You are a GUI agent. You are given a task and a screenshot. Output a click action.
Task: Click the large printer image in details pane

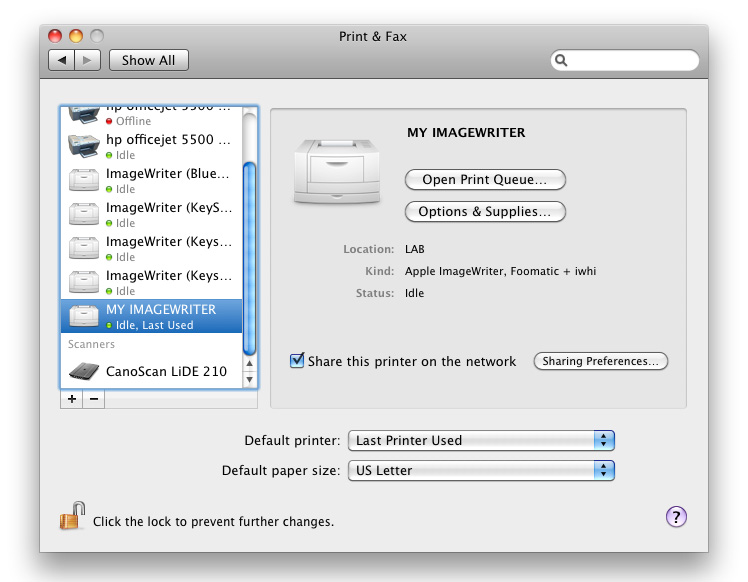pos(337,172)
